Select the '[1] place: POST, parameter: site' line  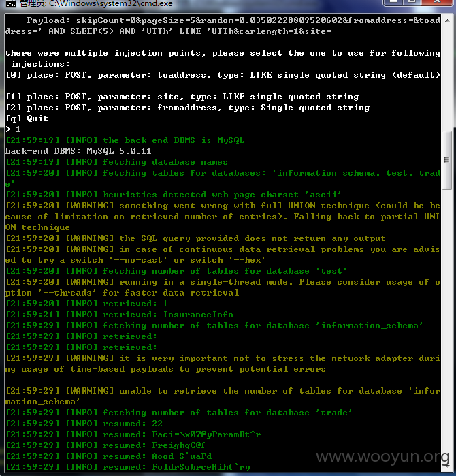click(182, 97)
